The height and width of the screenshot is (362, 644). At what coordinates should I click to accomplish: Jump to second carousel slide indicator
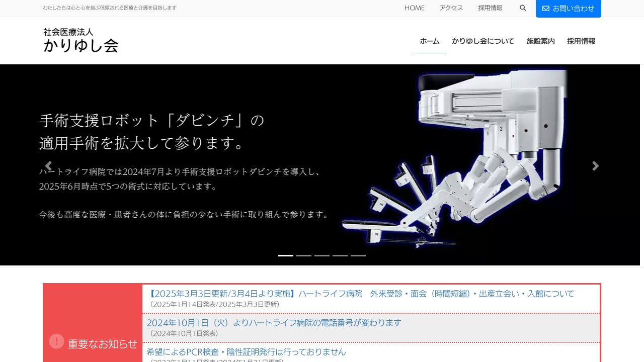click(304, 255)
